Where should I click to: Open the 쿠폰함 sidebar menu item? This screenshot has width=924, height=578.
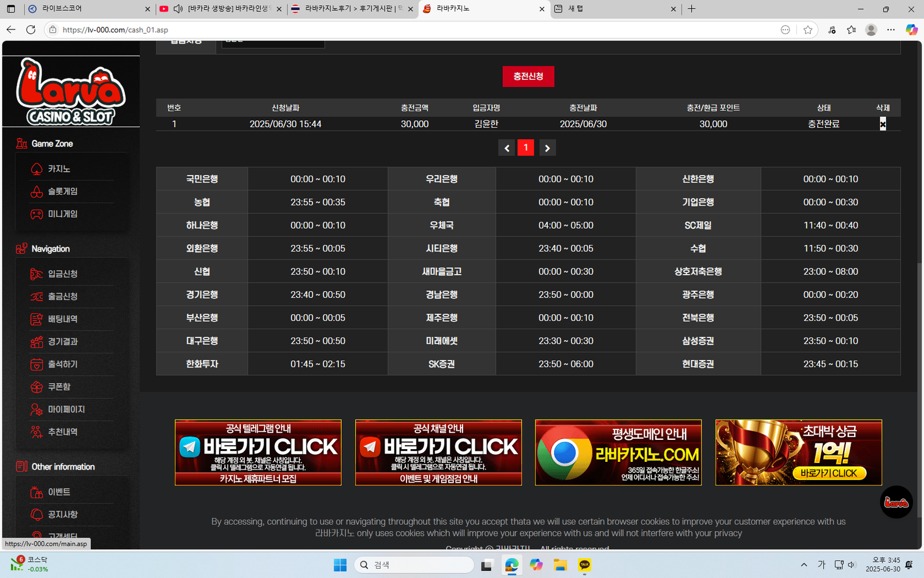point(59,387)
